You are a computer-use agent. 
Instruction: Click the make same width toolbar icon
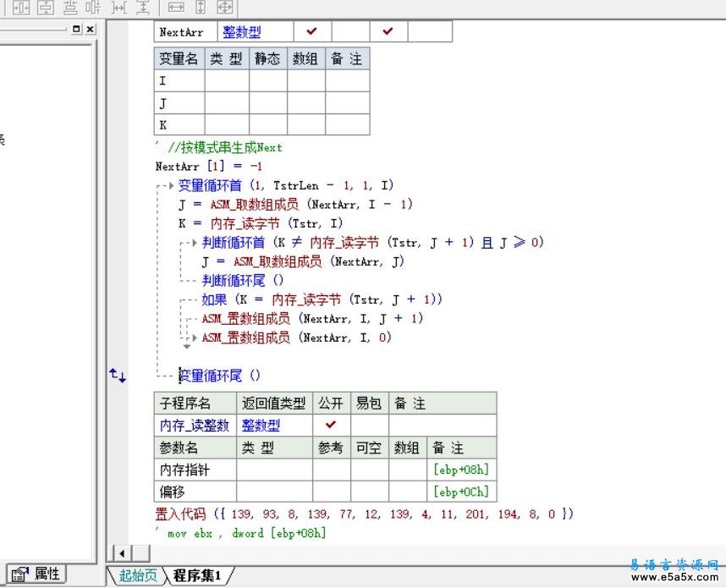click(x=176, y=7)
